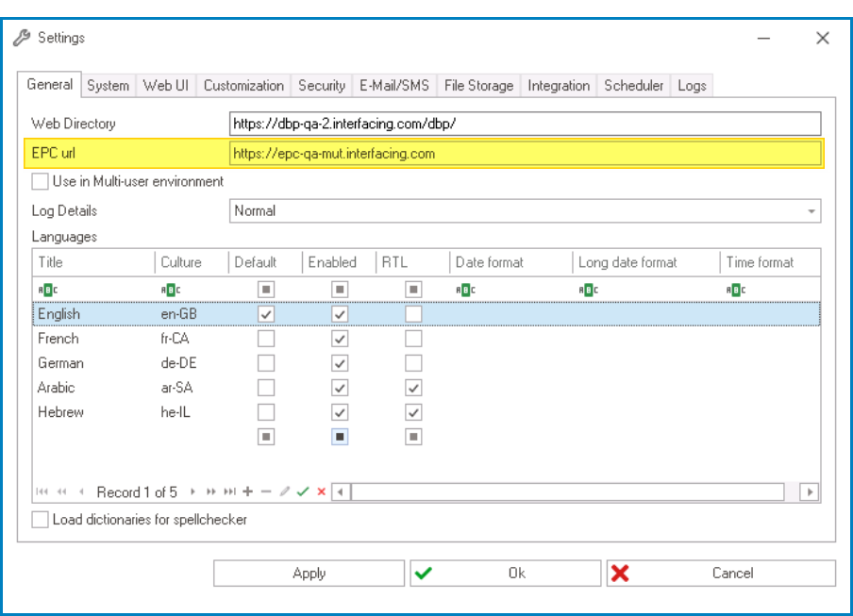Go to previous record arrow
Viewport: 853px width, 616px height.
(x=81, y=491)
